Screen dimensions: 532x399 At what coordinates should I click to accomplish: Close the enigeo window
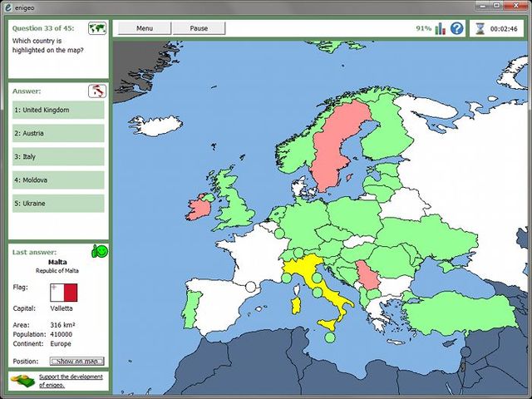pyautogui.click(x=516, y=5)
